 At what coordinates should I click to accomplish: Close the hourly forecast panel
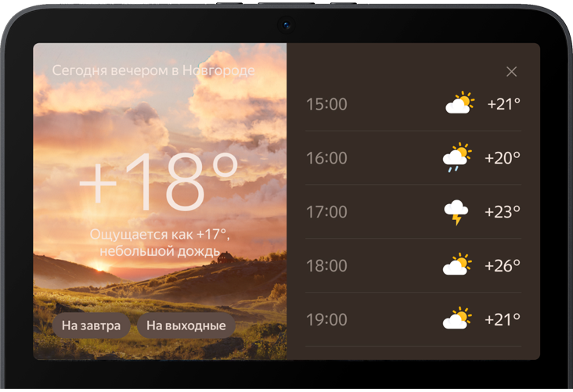[511, 72]
